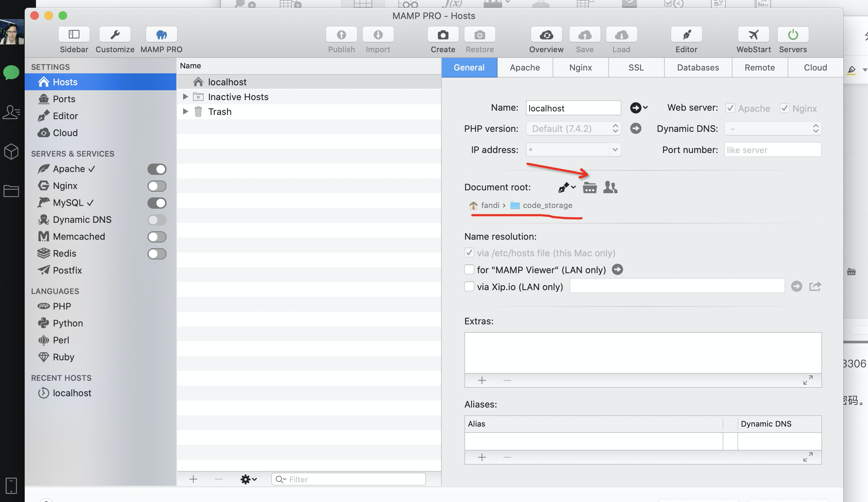Click the hosts Filter search field
The height and width of the screenshot is (502, 868).
point(349,479)
